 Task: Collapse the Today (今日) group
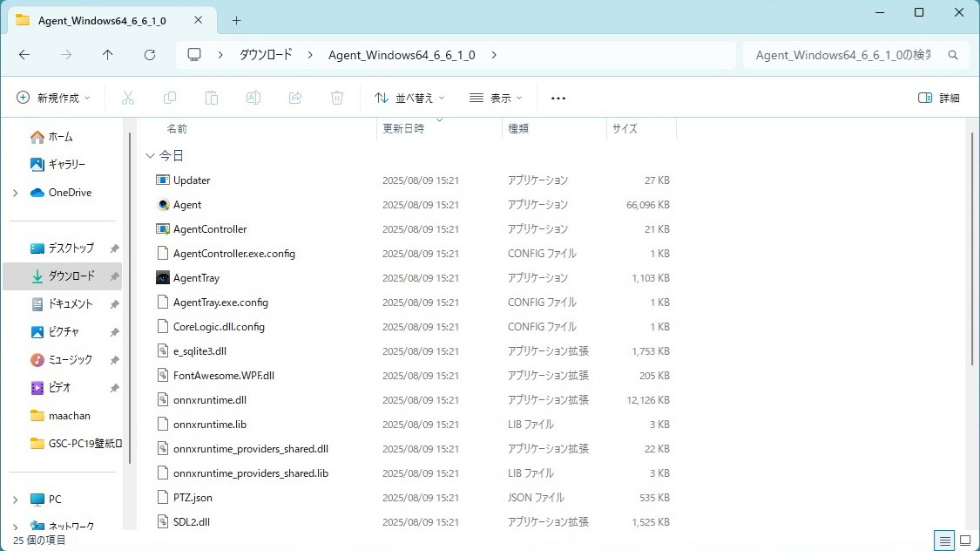tap(150, 155)
